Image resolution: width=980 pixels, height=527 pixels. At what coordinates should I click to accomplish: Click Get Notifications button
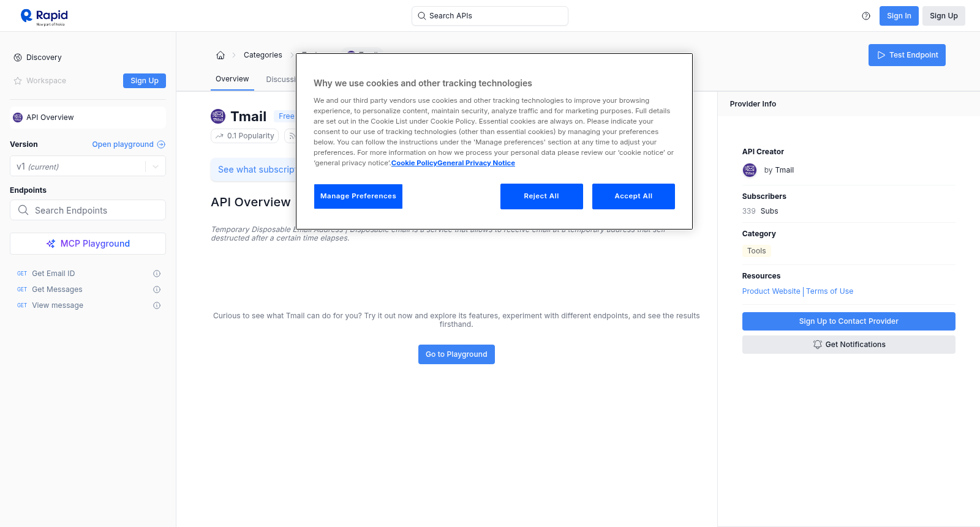click(x=848, y=345)
